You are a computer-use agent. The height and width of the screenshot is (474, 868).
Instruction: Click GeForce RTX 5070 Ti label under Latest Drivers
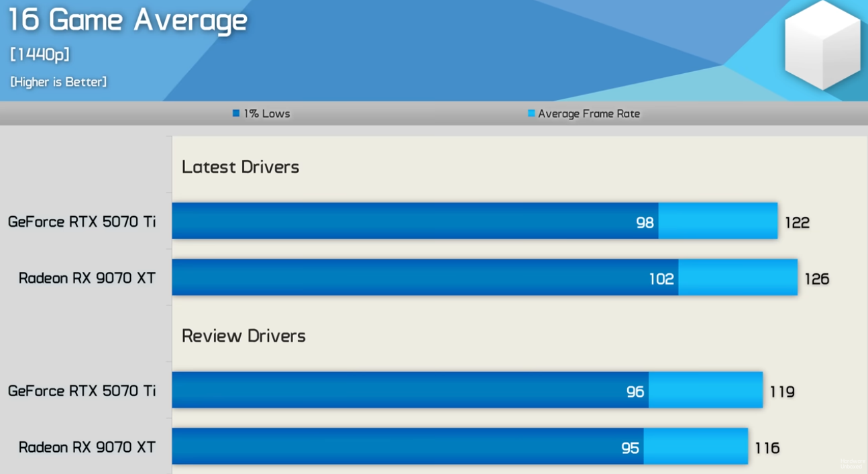82,222
